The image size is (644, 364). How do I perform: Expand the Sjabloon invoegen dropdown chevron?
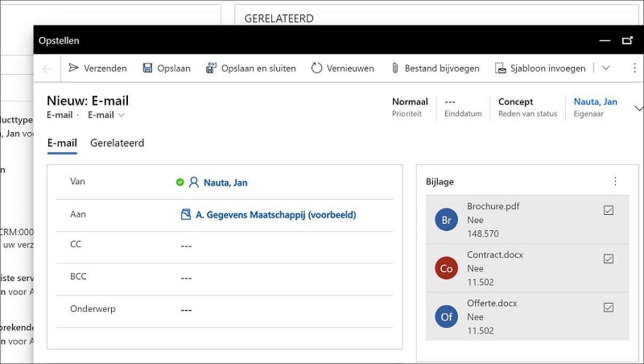(605, 68)
